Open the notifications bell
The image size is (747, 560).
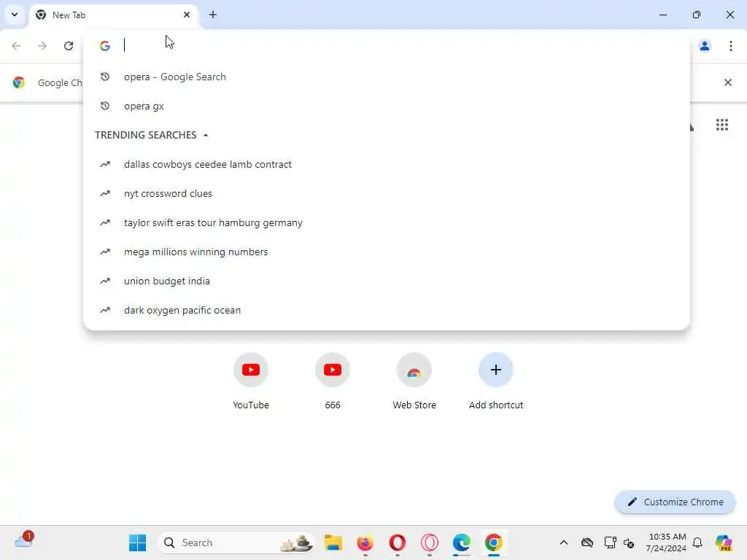click(x=697, y=542)
